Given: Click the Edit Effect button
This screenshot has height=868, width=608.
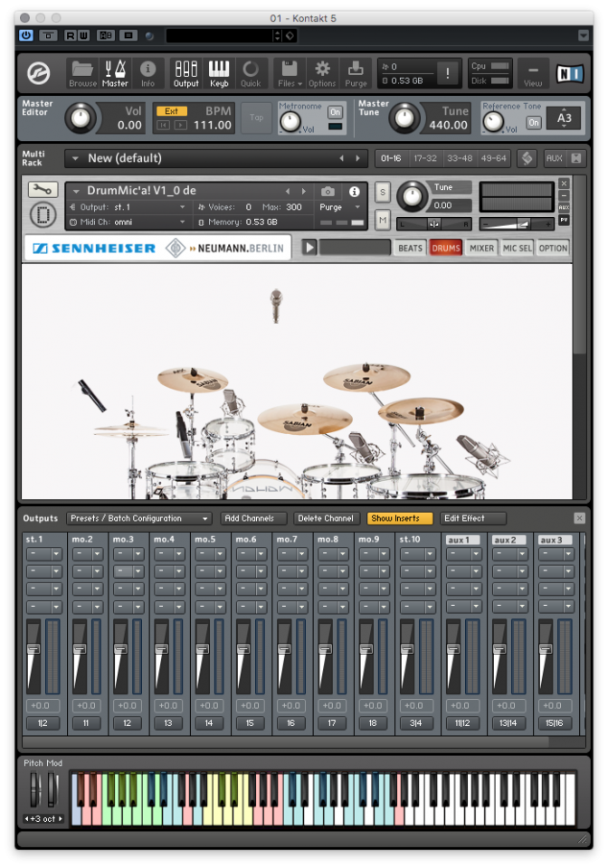Looking at the screenshot, I should click(x=472, y=518).
